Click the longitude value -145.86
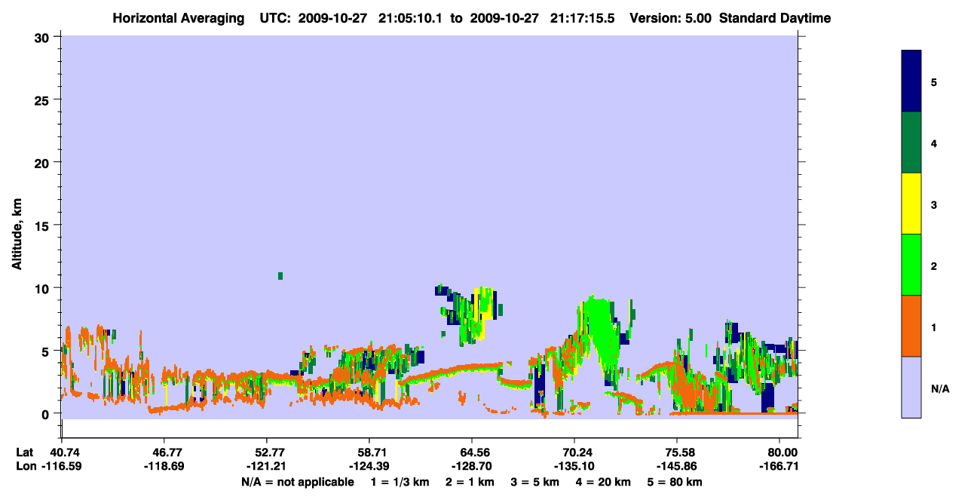The height and width of the screenshot is (503, 980). coord(677,466)
